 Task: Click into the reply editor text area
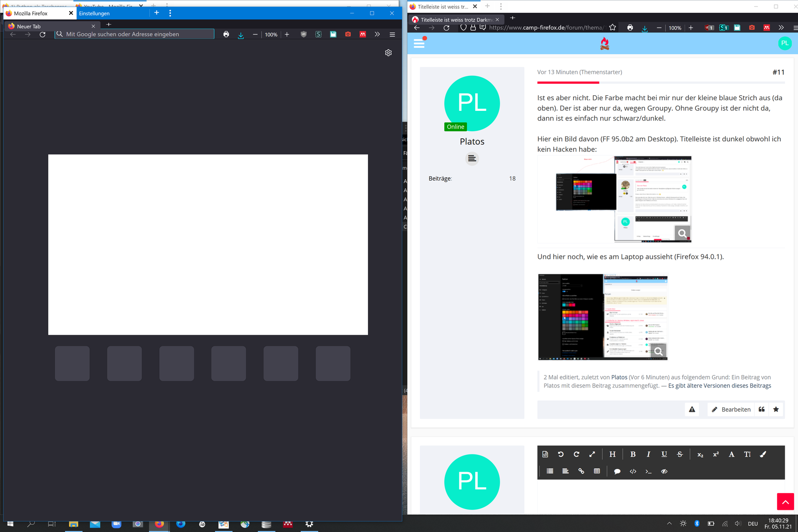click(x=661, y=497)
